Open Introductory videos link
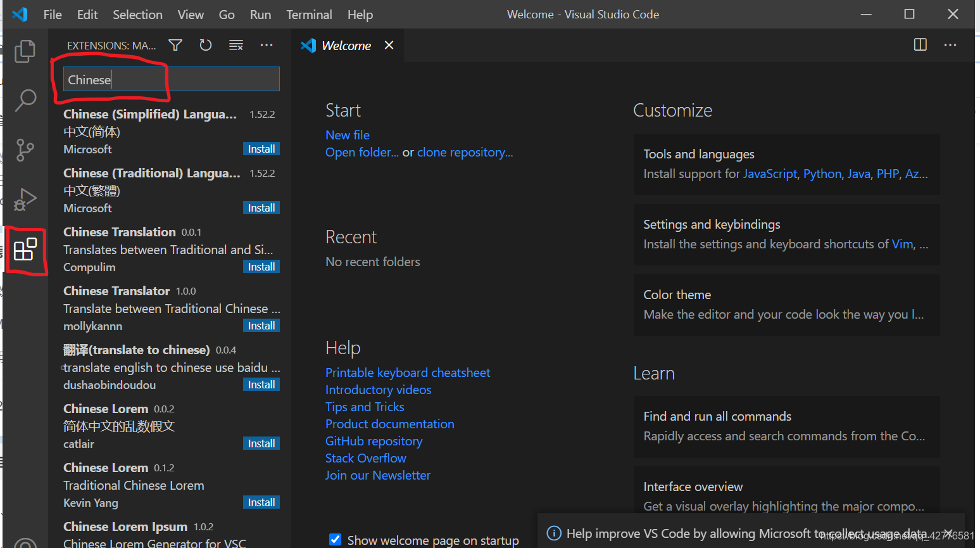Viewport: 980px width, 548px height. point(378,390)
